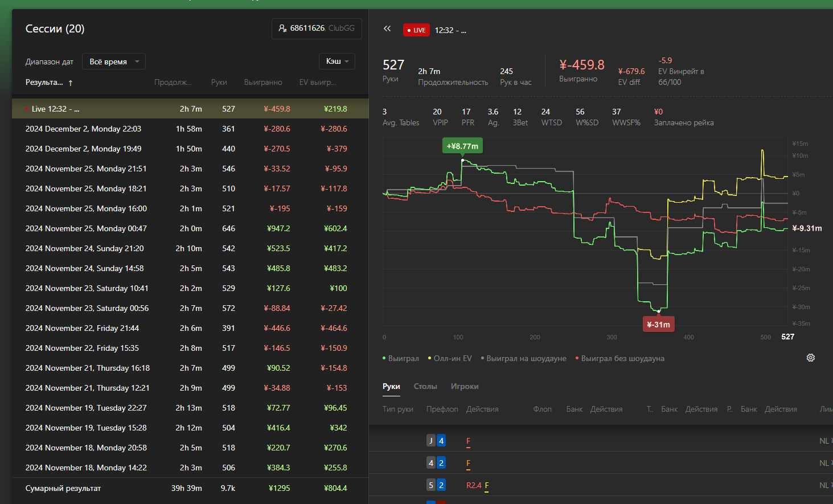Image resolution: width=833 pixels, height=504 pixels.
Task: Toggle the Олл-ин EV legend item
Action: pyautogui.click(x=450, y=358)
